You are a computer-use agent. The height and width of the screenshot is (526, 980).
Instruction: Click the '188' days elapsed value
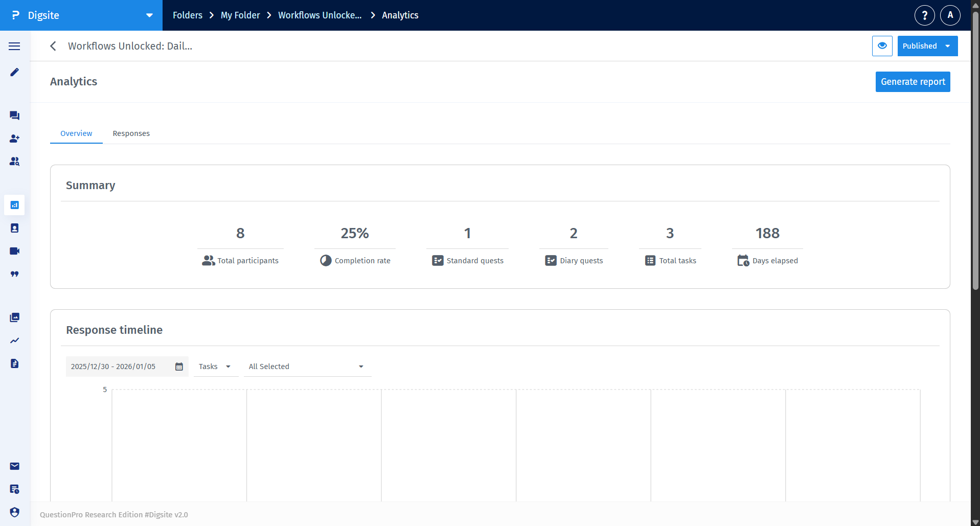coord(767,234)
